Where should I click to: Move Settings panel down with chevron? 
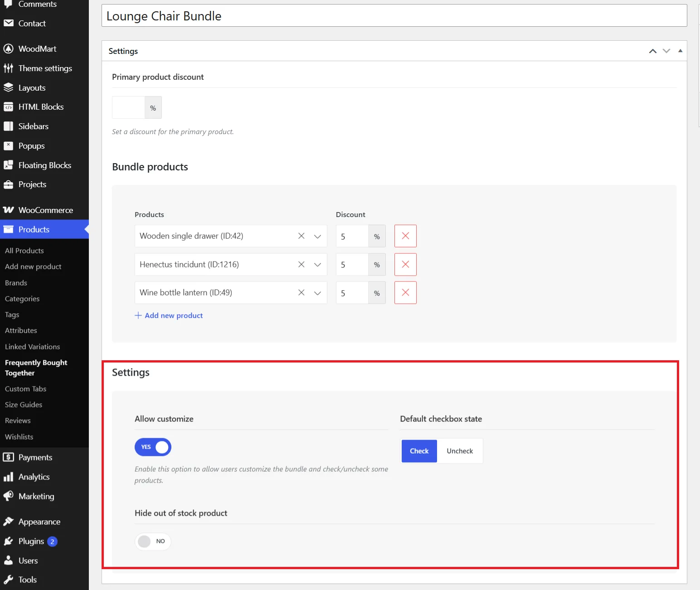tap(666, 51)
